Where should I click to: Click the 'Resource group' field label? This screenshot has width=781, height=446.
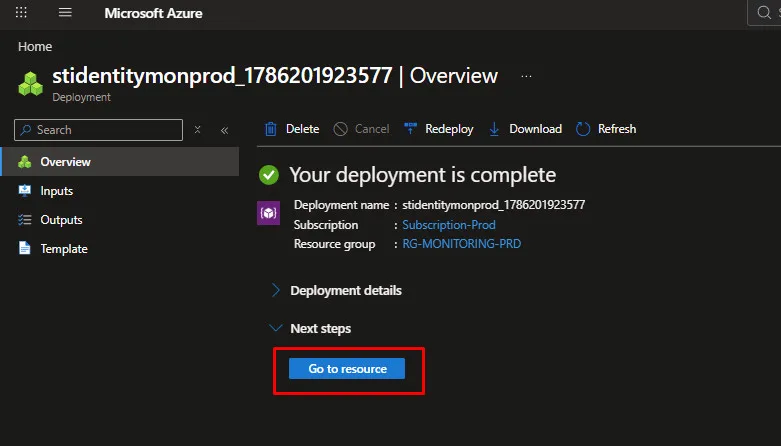click(x=334, y=244)
